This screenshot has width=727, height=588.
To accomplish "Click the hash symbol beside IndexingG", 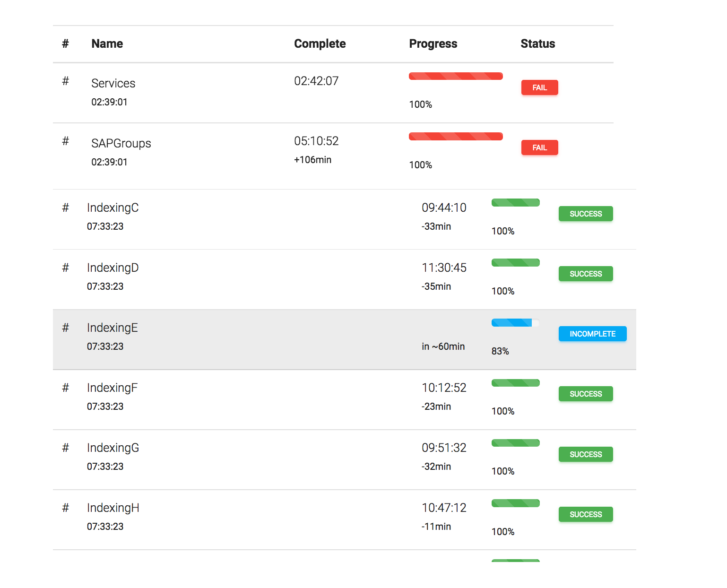I will 66,448.
